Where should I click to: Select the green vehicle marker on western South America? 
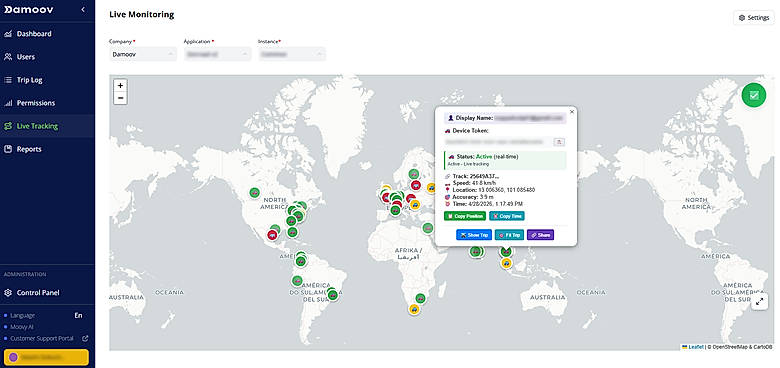pyautogui.click(x=297, y=281)
